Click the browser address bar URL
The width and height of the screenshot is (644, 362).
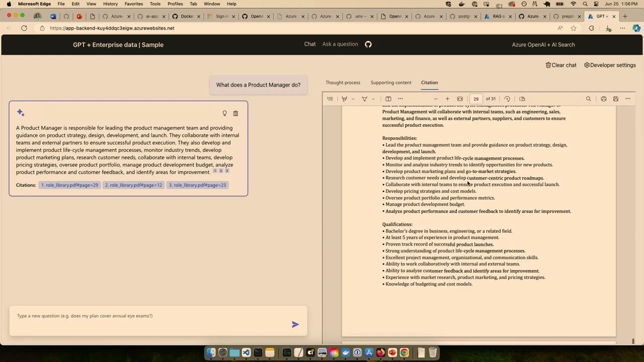coord(112,28)
